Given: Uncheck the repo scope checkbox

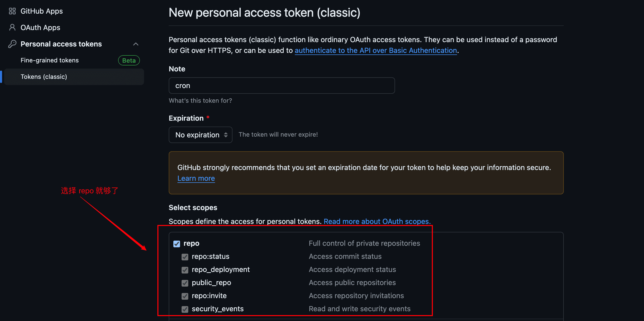Looking at the screenshot, I should click(177, 244).
